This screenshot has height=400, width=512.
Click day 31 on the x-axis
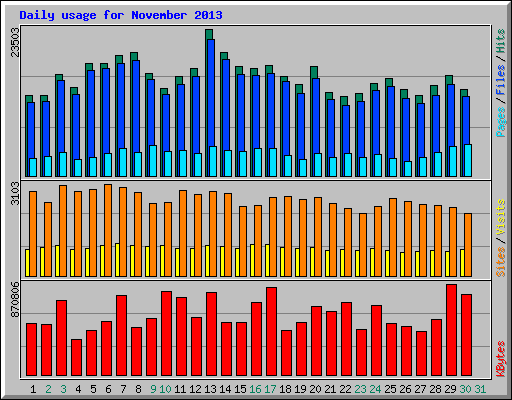(x=480, y=389)
